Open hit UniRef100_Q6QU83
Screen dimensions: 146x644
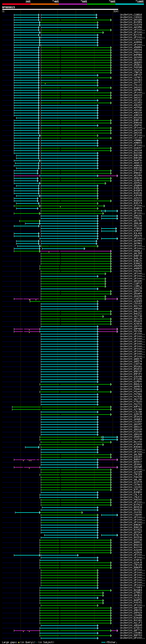pyautogui.click(x=131, y=63)
